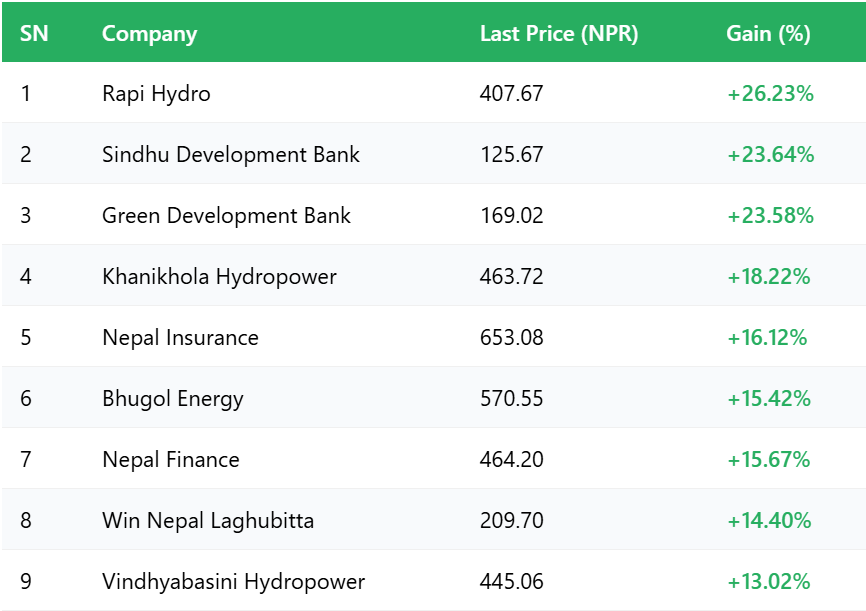Click serial number 9 of Vindhyabasini row

click(x=25, y=582)
